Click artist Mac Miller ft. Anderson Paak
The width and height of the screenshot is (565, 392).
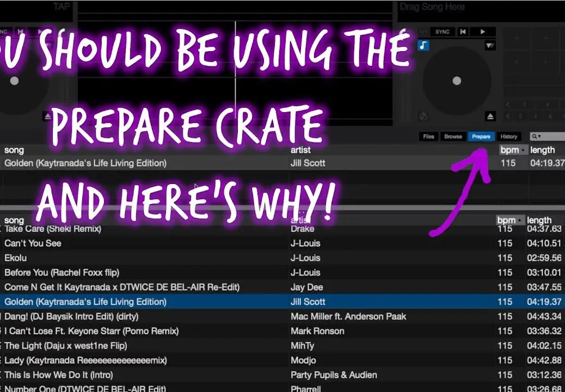pyautogui.click(x=348, y=316)
